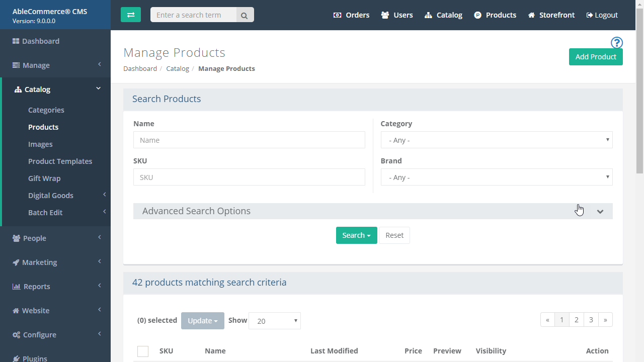This screenshot has height=362, width=644.
Task: Click the Dashboard icon in sidebar
Action: click(x=16, y=41)
